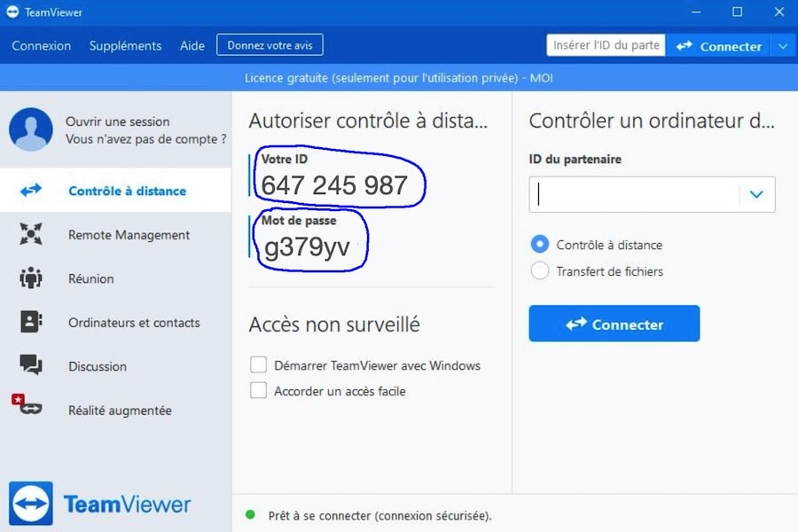Open the Réalité augmentée sidebar section

[115, 410]
